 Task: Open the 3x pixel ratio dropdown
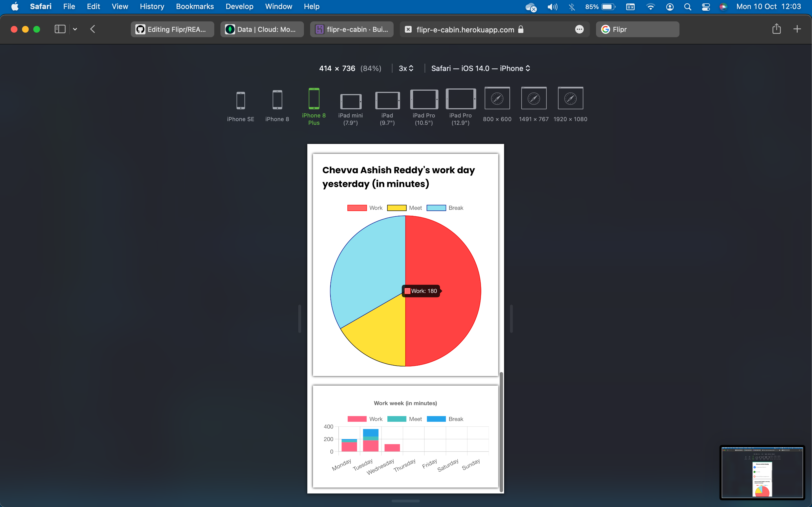pos(406,68)
